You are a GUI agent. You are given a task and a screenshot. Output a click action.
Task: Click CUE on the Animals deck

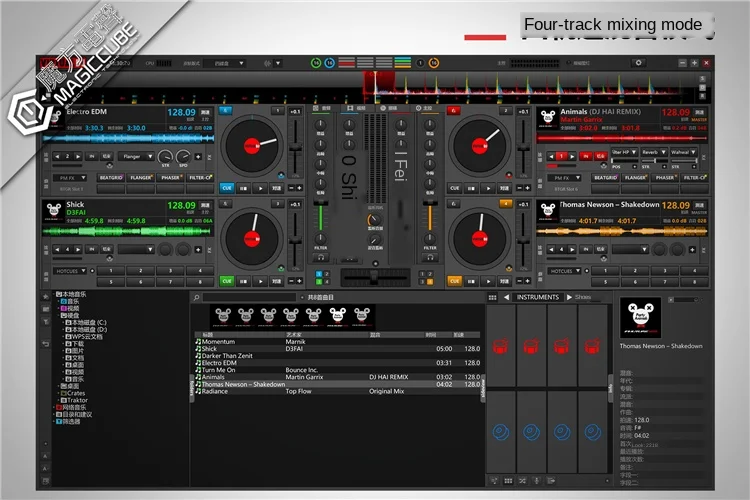point(454,188)
